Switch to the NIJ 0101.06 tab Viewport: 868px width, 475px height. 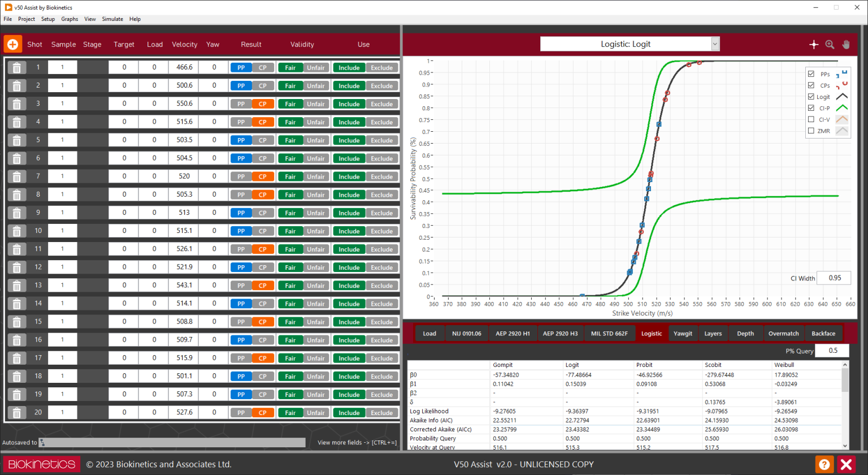[467, 334]
